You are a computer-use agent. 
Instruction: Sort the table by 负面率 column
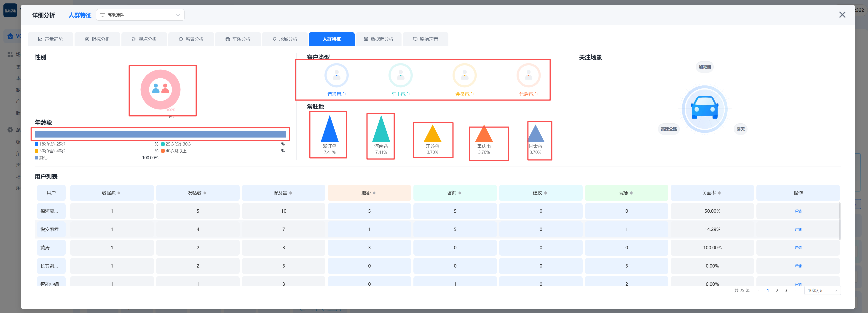(711, 193)
